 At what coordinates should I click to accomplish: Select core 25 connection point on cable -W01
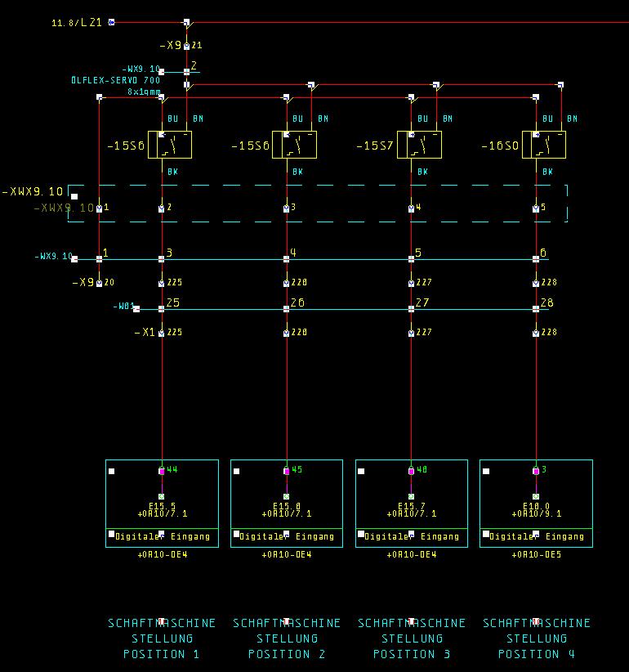(162, 309)
